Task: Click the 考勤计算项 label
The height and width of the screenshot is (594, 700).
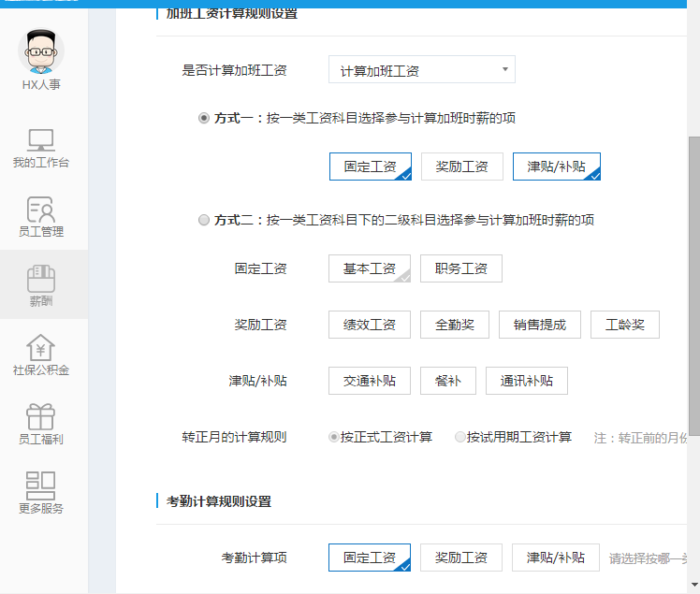Action: tap(254, 558)
